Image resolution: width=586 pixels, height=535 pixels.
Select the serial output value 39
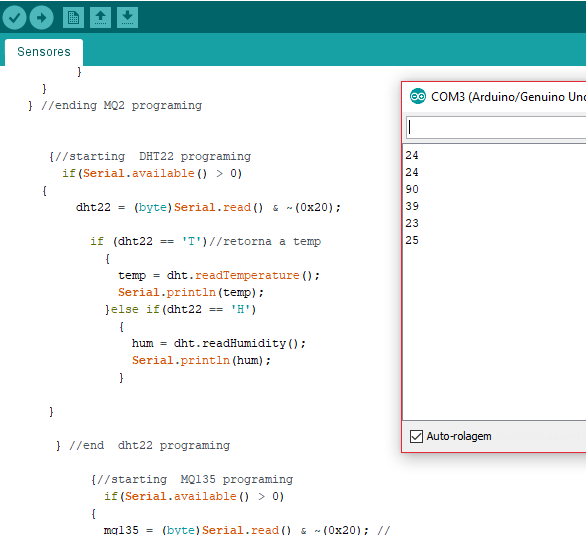[412, 206]
